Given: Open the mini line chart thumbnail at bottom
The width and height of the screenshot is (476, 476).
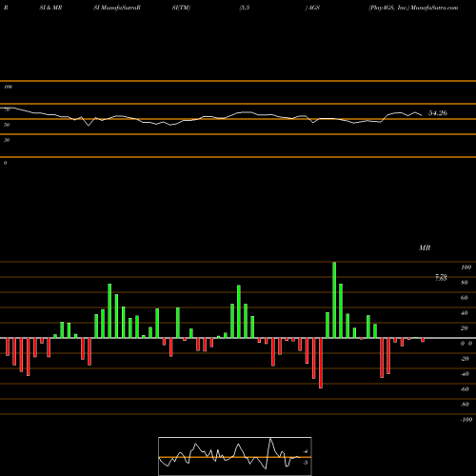Looking at the screenshot, I should pos(235,456).
